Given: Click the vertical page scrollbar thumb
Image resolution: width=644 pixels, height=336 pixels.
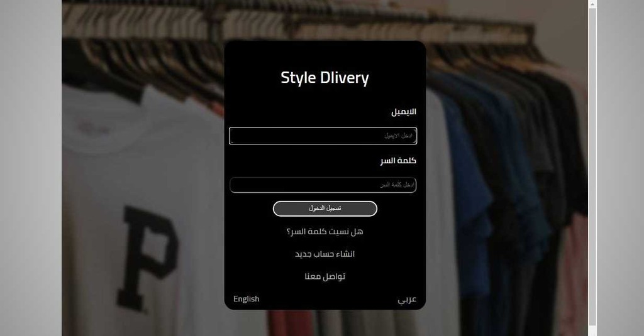Looking at the screenshot, I should (592, 166).
